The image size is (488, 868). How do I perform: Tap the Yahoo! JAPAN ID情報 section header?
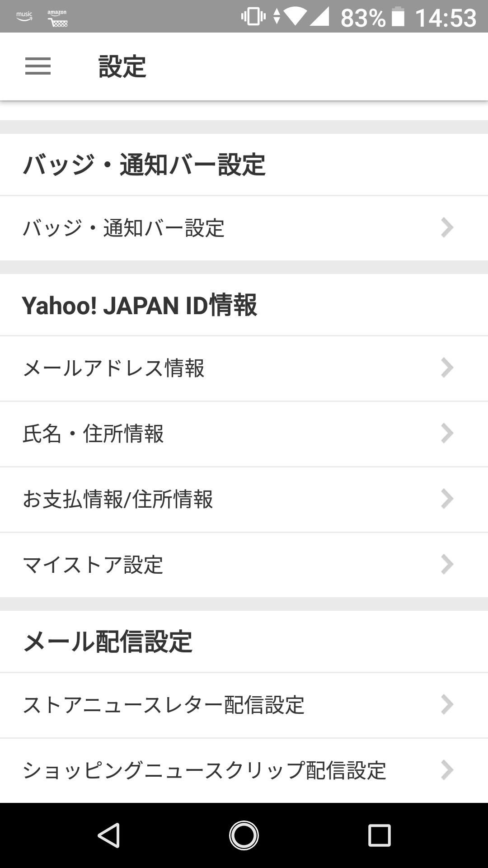(x=140, y=305)
